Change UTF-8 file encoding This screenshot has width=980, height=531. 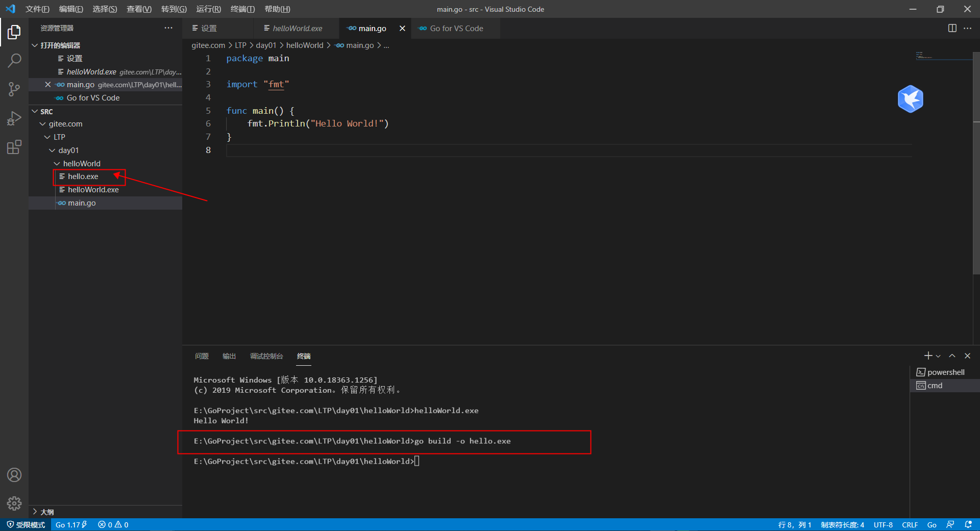click(883, 524)
